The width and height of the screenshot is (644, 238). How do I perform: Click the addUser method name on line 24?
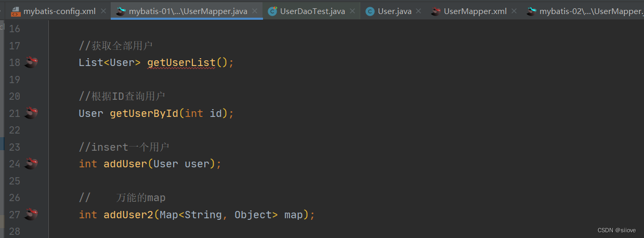(x=125, y=164)
